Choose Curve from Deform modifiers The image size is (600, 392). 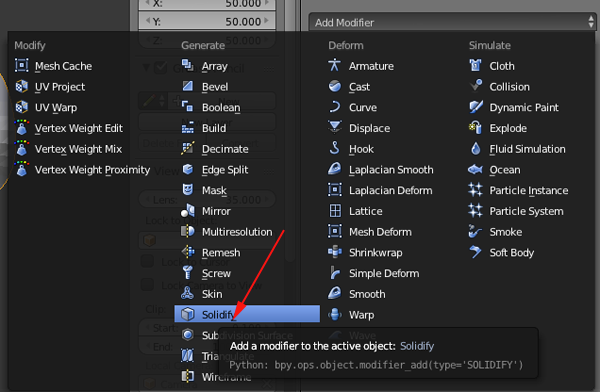tap(362, 107)
